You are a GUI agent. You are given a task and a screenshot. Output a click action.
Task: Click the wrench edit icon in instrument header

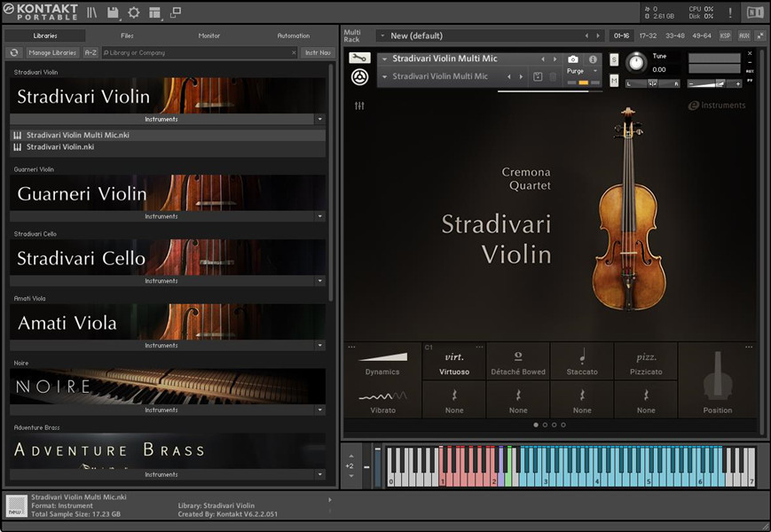(358, 59)
